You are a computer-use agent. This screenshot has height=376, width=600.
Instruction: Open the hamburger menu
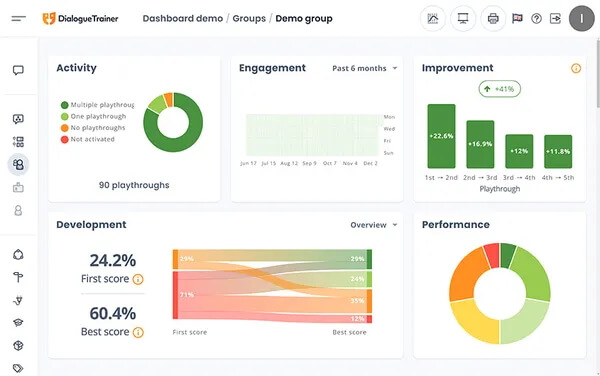(x=18, y=18)
